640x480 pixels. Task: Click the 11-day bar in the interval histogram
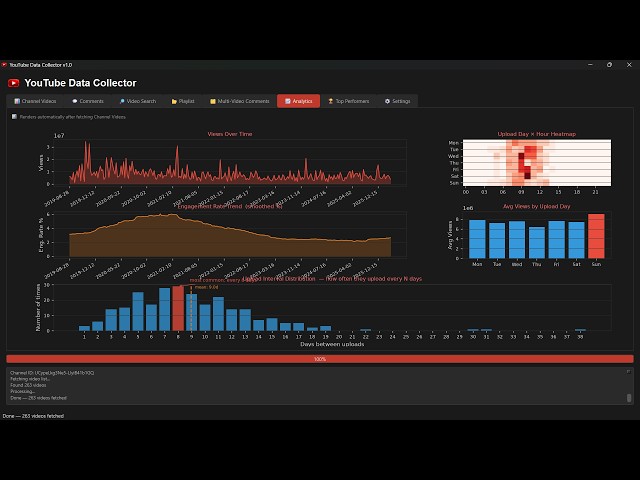pos(218,314)
